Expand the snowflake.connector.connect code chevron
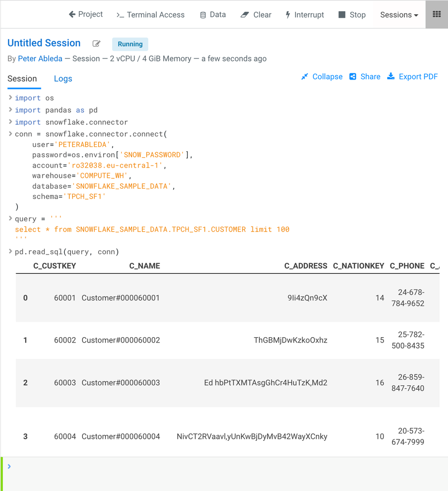 pyautogui.click(x=10, y=134)
